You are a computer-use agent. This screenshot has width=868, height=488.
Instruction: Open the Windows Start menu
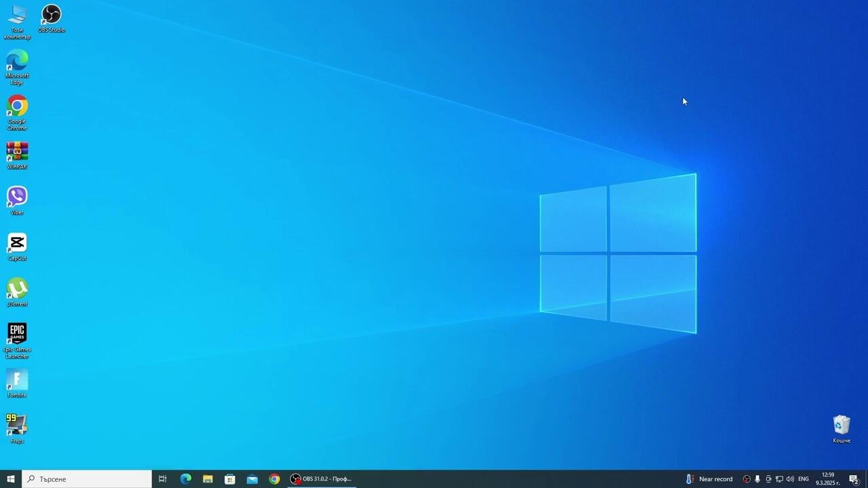pyautogui.click(x=11, y=479)
